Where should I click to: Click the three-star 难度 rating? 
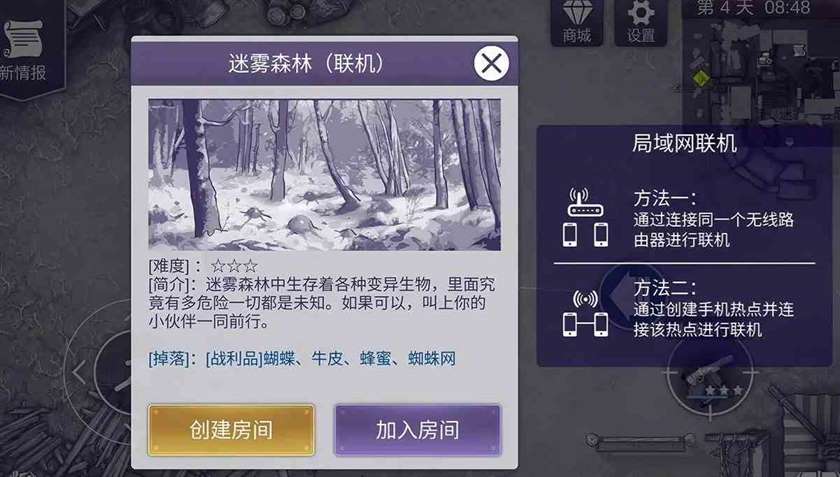click(x=234, y=265)
